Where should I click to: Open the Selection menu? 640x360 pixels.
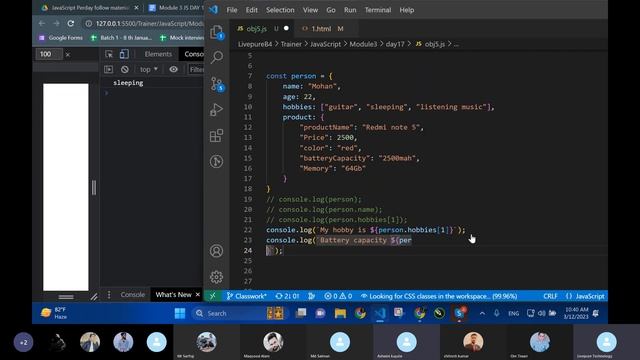pyautogui.click(x=280, y=10)
